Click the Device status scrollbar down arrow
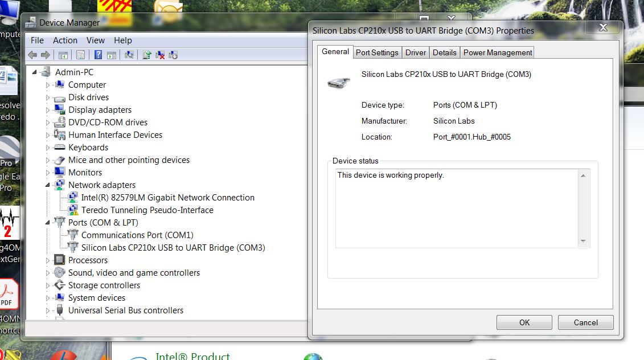The image size is (644, 360). pyautogui.click(x=583, y=241)
